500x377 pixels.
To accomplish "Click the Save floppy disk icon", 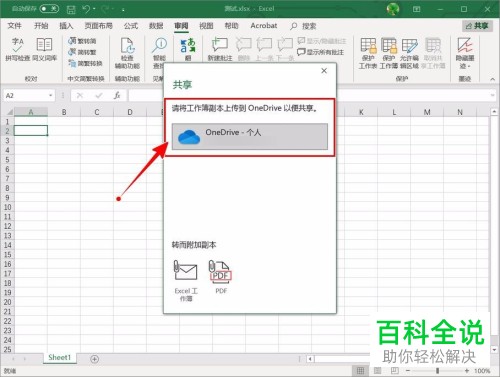I will (x=71, y=9).
